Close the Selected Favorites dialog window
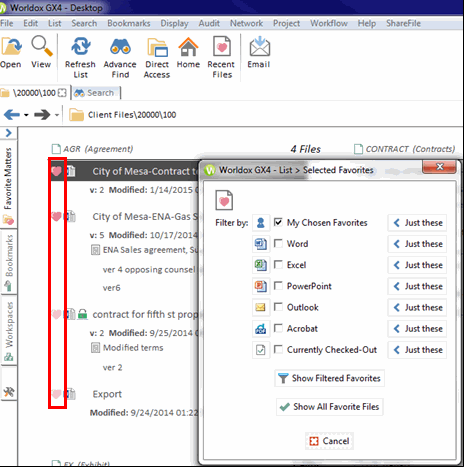The image size is (465, 467). (439, 167)
